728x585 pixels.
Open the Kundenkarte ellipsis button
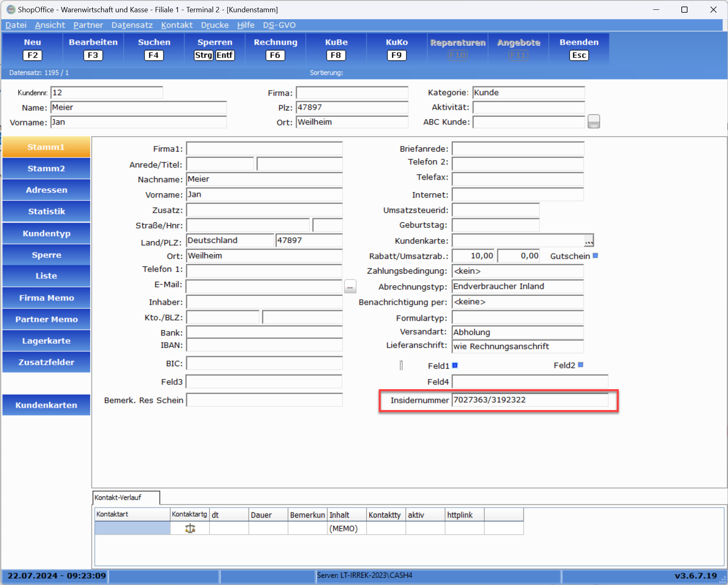[589, 241]
